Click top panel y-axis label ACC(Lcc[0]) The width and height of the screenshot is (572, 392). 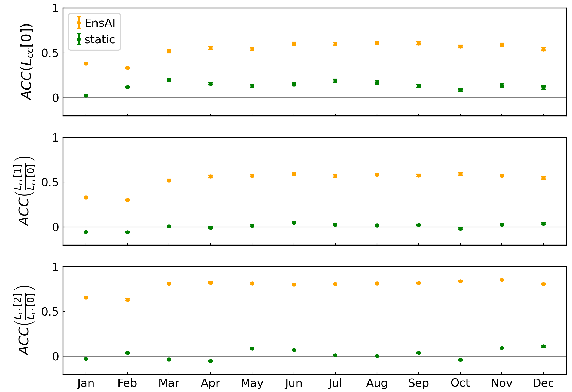[27, 62]
